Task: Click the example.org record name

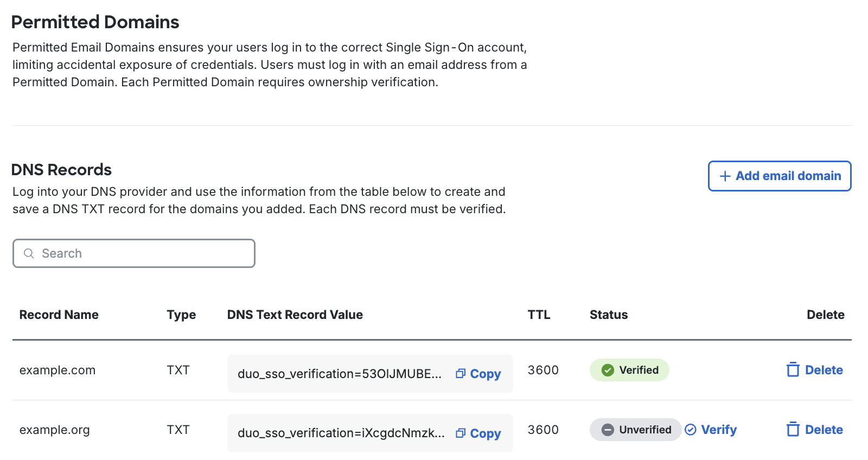Action: pyautogui.click(x=55, y=430)
